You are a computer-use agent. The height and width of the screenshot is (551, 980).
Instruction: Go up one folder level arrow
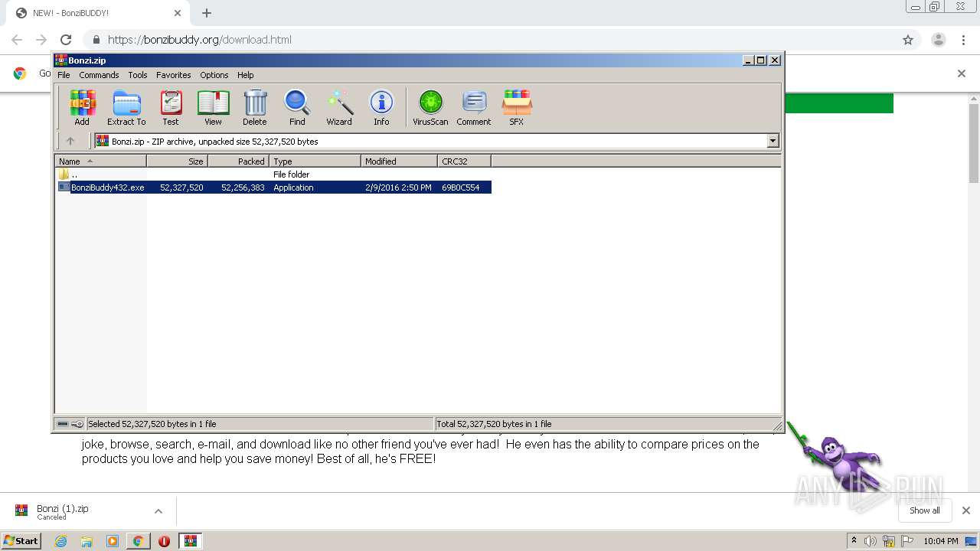[70, 141]
